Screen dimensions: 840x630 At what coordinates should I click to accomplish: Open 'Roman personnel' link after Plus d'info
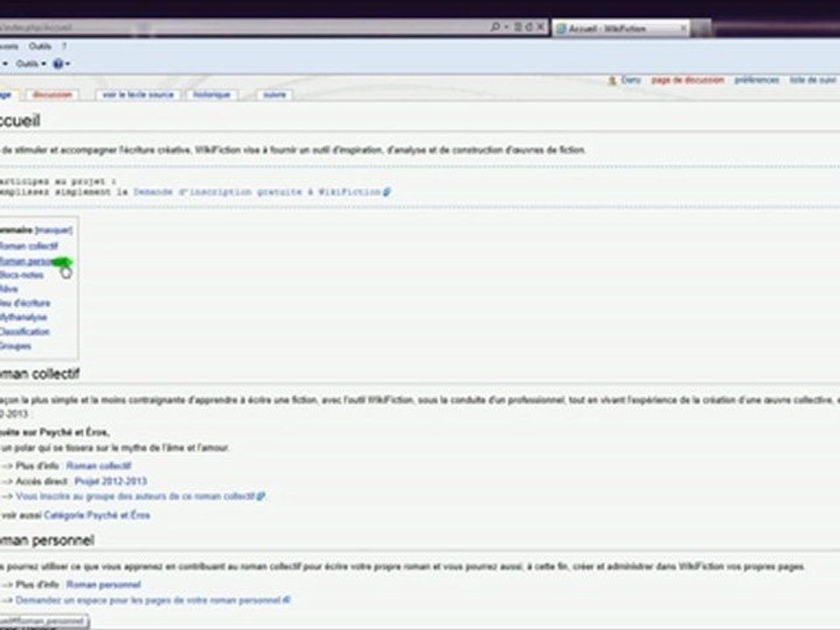coord(103,585)
